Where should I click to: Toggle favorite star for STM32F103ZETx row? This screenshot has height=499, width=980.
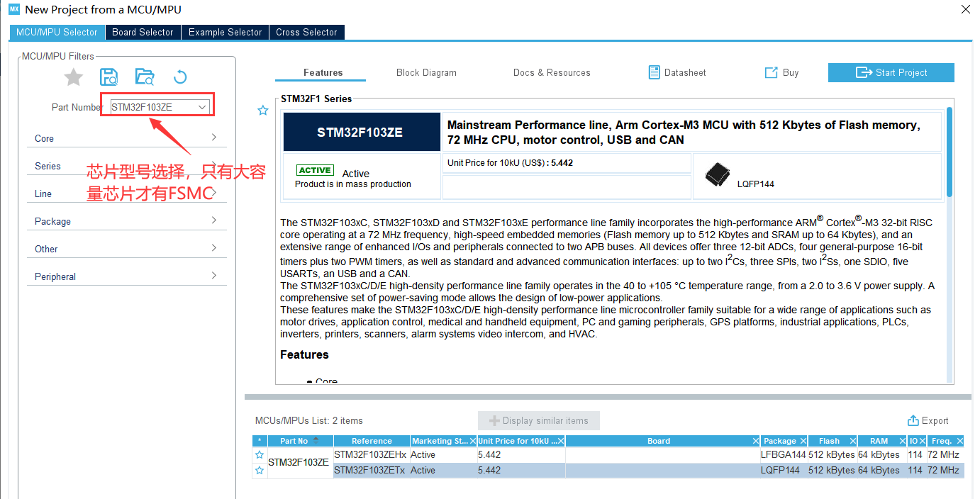(260, 471)
